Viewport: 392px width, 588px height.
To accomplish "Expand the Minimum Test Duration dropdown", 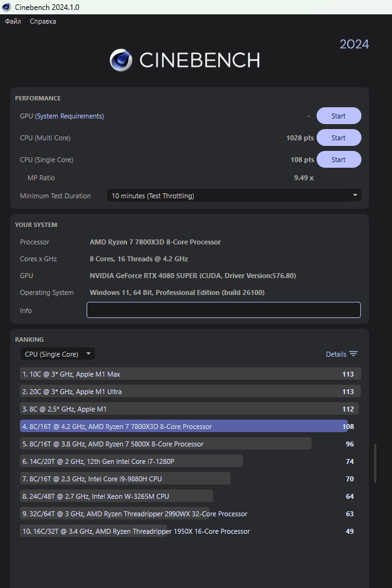I will click(x=234, y=195).
